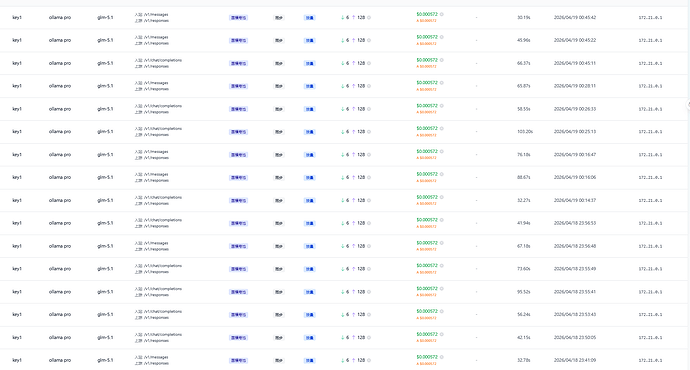Click duration value 88.67s
Image resolution: width=690 pixels, height=370 pixels.
pos(524,178)
